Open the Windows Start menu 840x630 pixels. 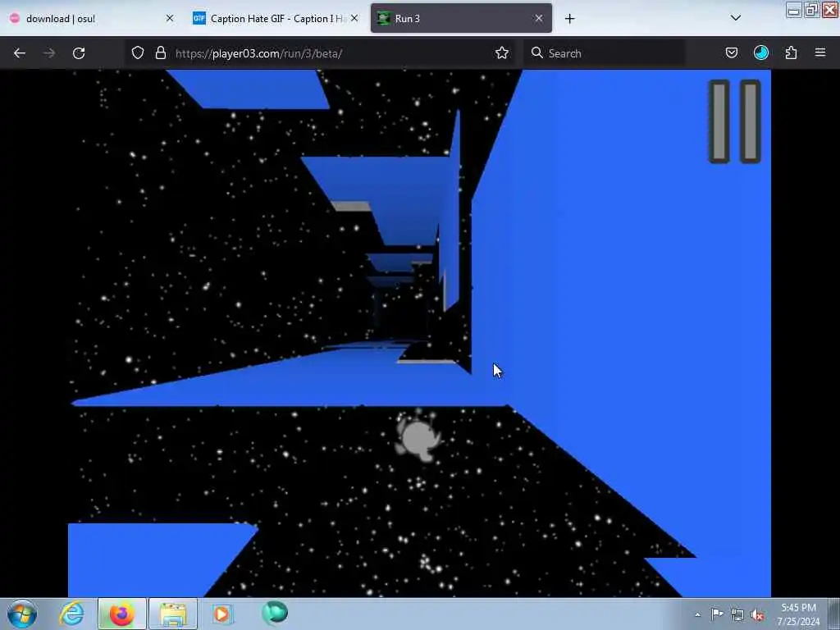(x=22, y=614)
